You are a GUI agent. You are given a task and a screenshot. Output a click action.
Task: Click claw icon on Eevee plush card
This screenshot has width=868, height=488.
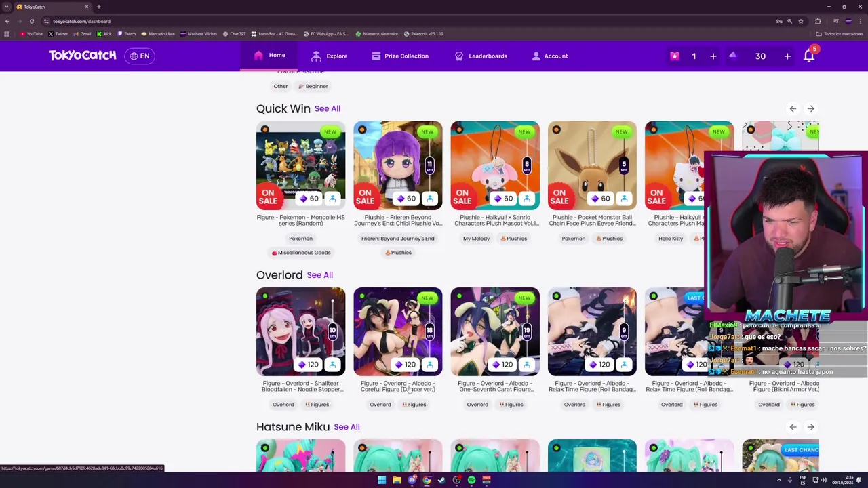pyautogui.click(x=624, y=199)
